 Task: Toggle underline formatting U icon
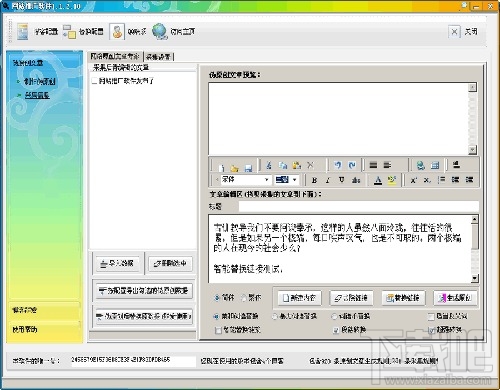(x=342, y=180)
